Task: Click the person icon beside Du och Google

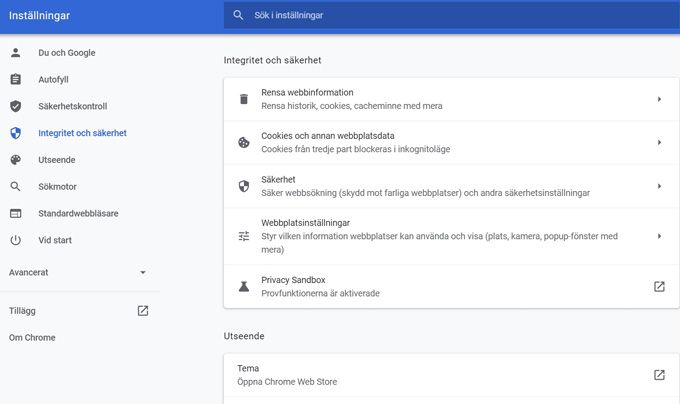Action: [16, 53]
